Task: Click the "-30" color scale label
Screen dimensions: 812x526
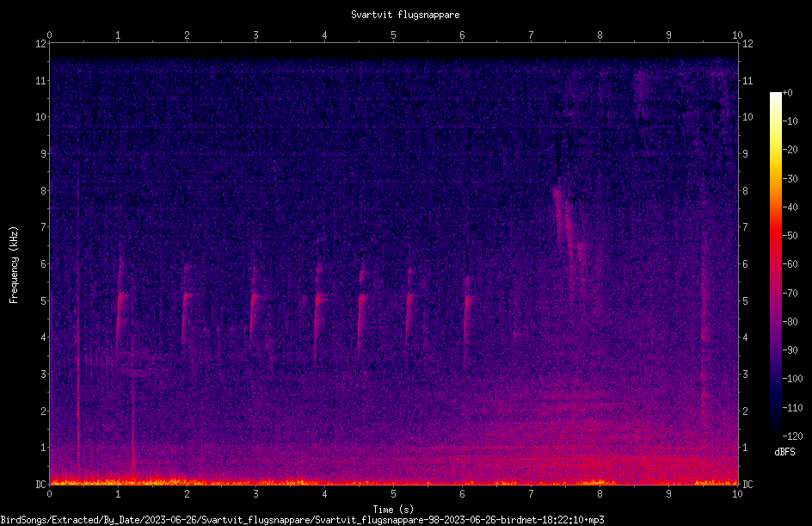Action: click(x=790, y=179)
